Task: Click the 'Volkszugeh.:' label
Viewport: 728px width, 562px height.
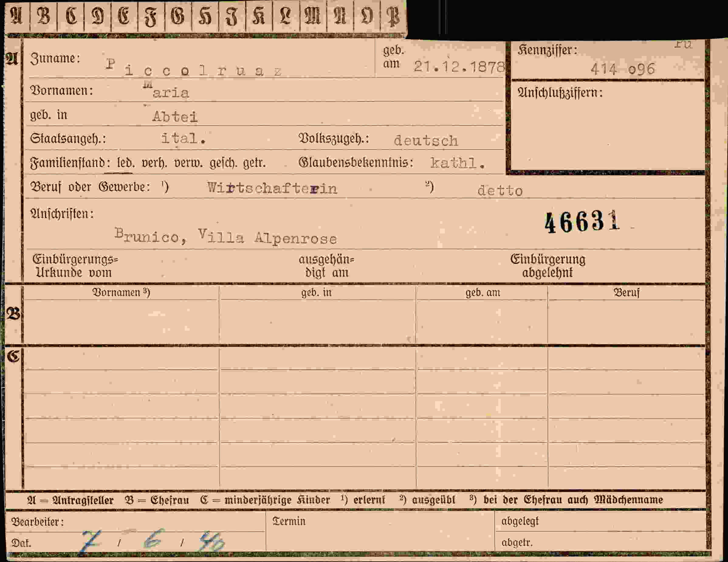Action: pyautogui.click(x=334, y=138)
